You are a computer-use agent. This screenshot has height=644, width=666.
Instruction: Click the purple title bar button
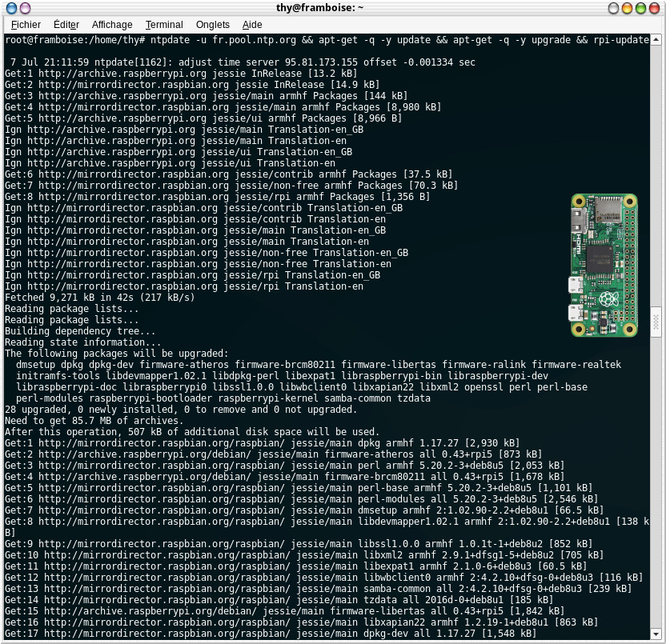coord(24,8)
